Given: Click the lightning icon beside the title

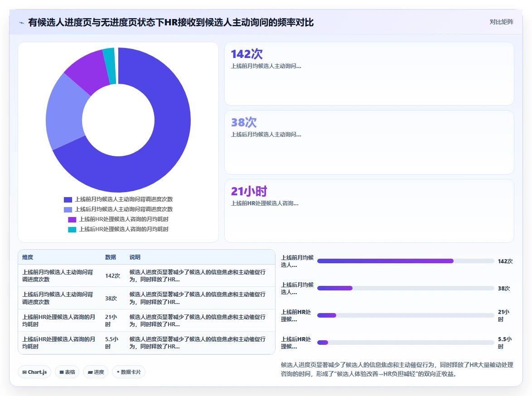Looking at the screenshot, I should point(22,23).
